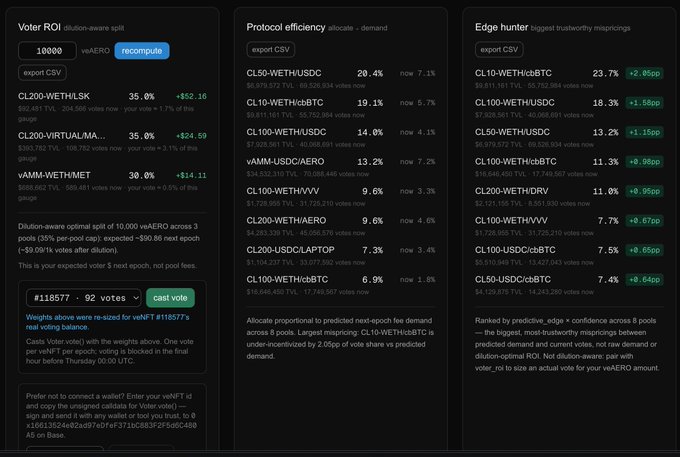Click the vAMM-USDC/AERO pool row

(341, 167)
